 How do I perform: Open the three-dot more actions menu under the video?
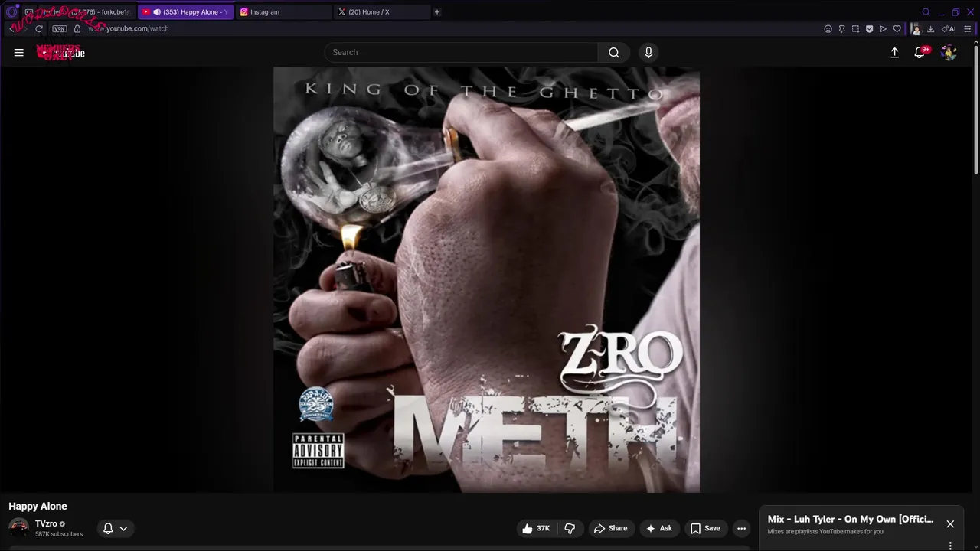pyautogui.click(x=741, y=528)
